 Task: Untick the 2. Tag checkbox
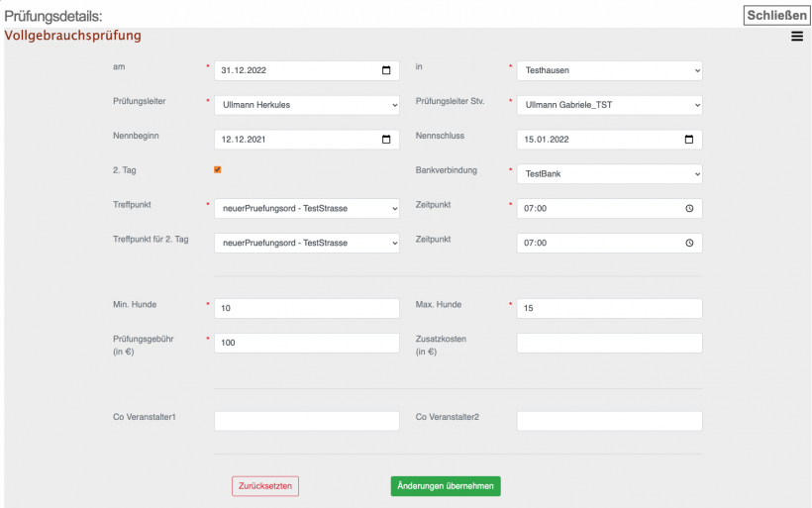218,169
